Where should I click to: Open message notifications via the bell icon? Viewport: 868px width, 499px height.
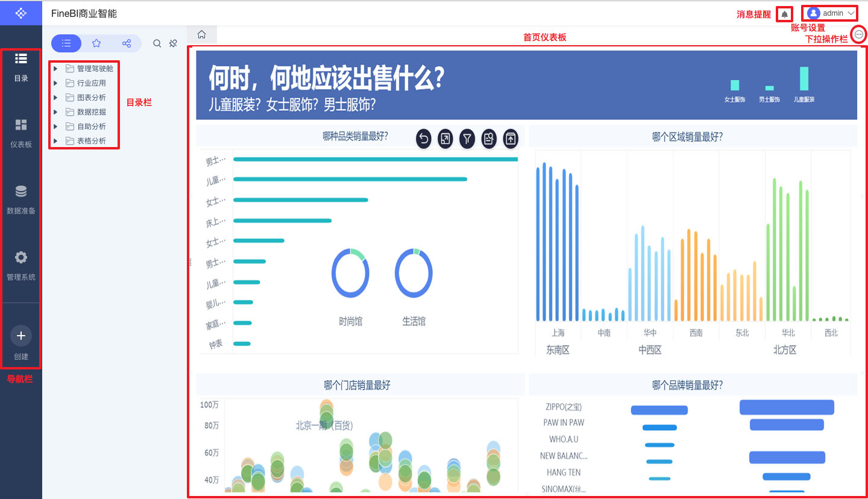(x=785, y=13)
